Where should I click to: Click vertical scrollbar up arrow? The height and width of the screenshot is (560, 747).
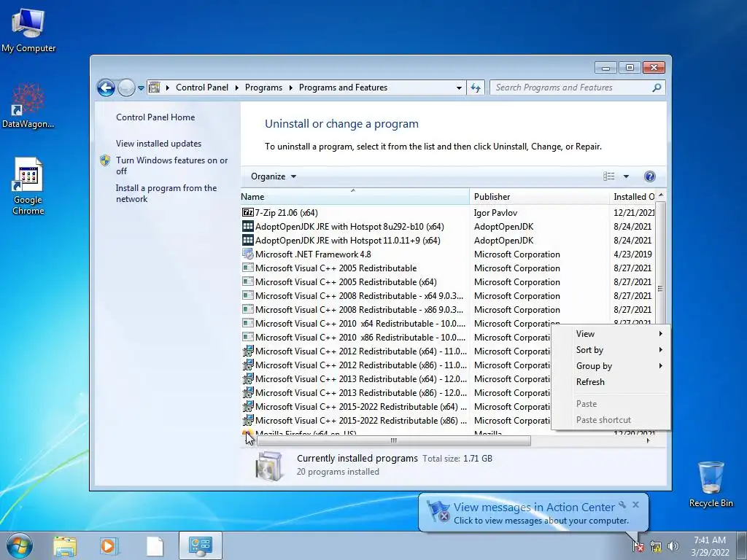661,195
